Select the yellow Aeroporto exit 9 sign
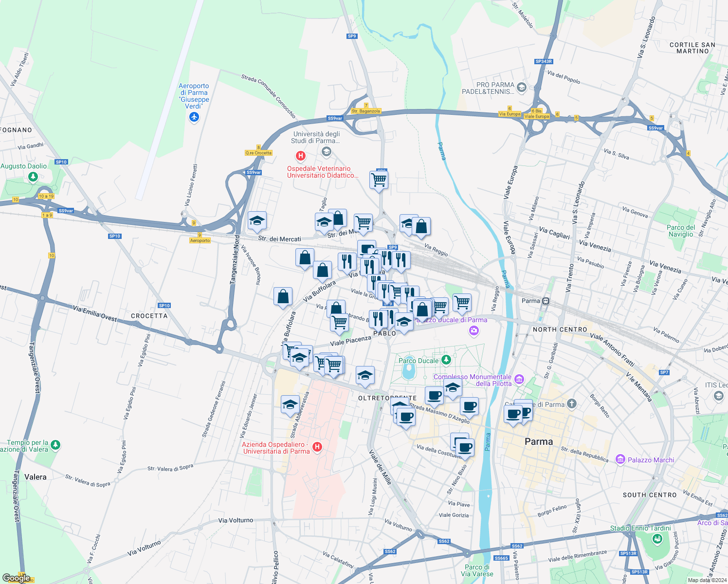Viewport: 728px width, 584px height. click(x=200, y=240)
